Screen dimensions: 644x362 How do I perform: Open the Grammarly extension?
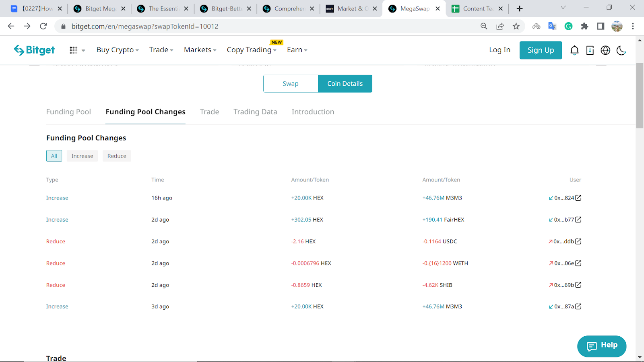point(568,26)
